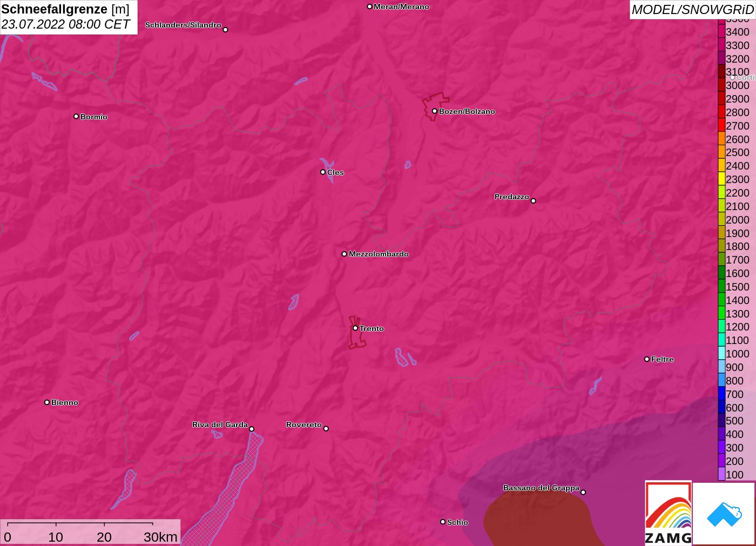The image size is (756, 546).
Task: Click the 500 legend value
Action: point(734,421)
